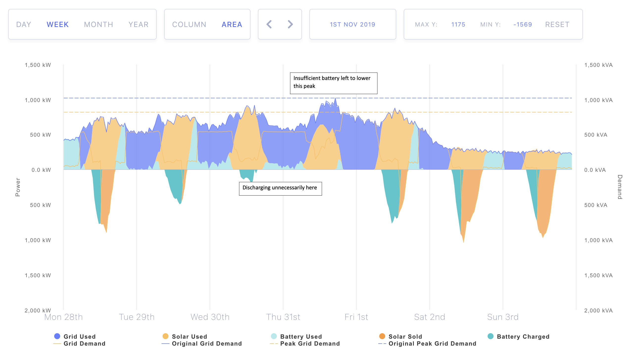Toggle the Solar Used legend entry

click(x=185, y=336)
